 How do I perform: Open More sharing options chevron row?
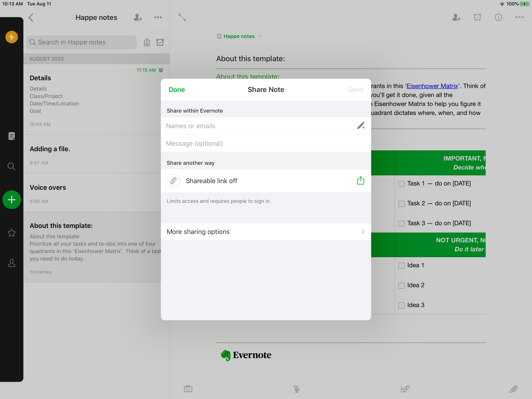point(266,231)
